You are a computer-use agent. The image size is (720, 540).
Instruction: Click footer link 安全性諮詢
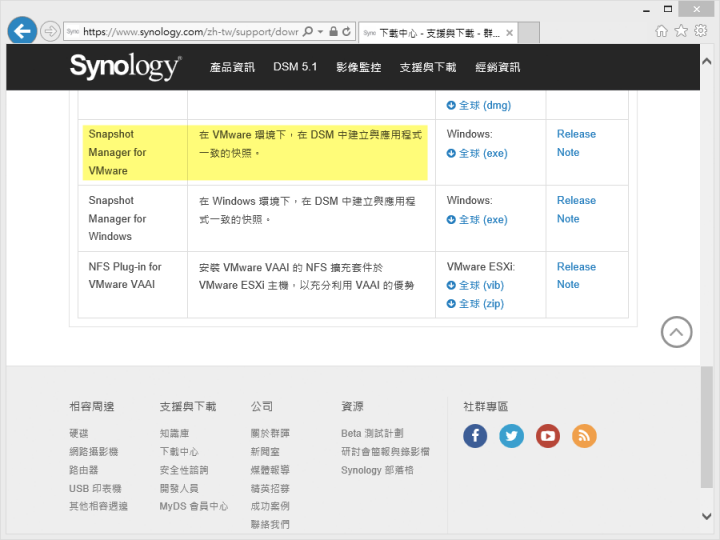click(x=184, y=470)
